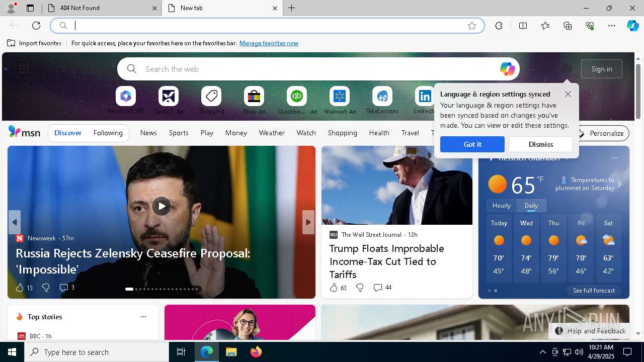The height and width of the screenshot is (362, 644).
Task: Open Copilot sidebar icon
Action: [x=632, y=26]
